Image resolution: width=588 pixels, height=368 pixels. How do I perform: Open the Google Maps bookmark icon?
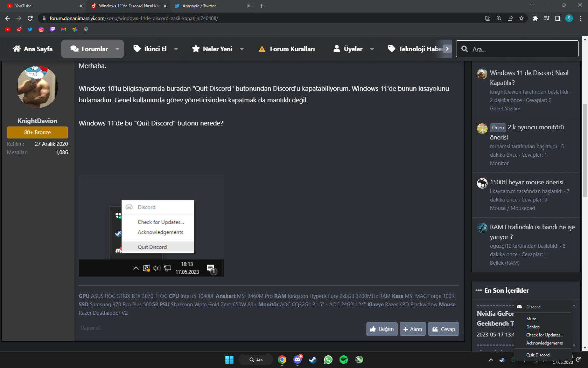[86, 29]
